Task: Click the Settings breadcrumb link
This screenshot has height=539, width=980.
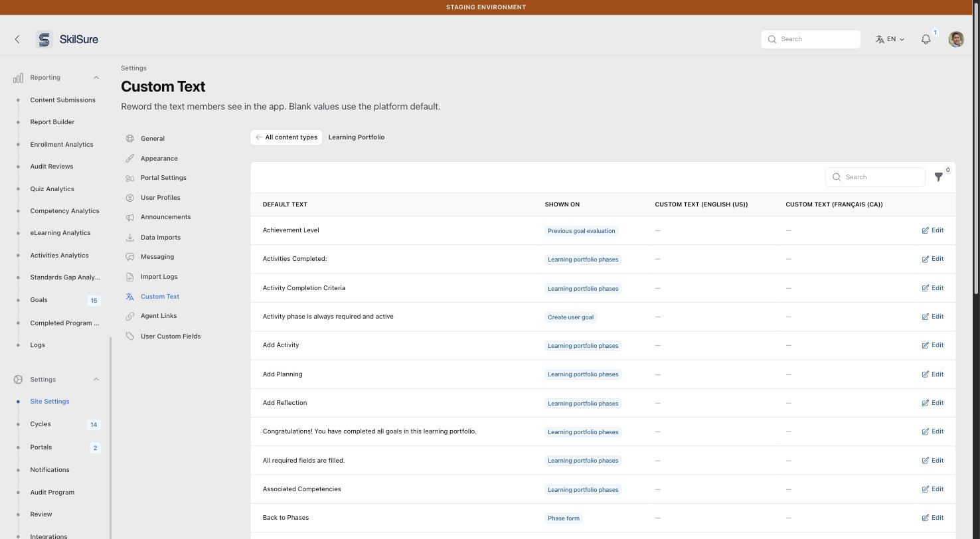Action: (133, 68)
